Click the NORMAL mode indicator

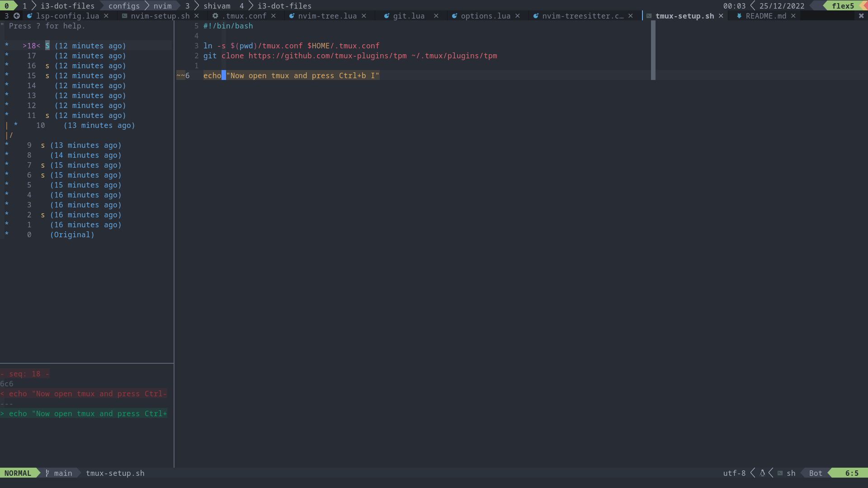pos(17,473)
